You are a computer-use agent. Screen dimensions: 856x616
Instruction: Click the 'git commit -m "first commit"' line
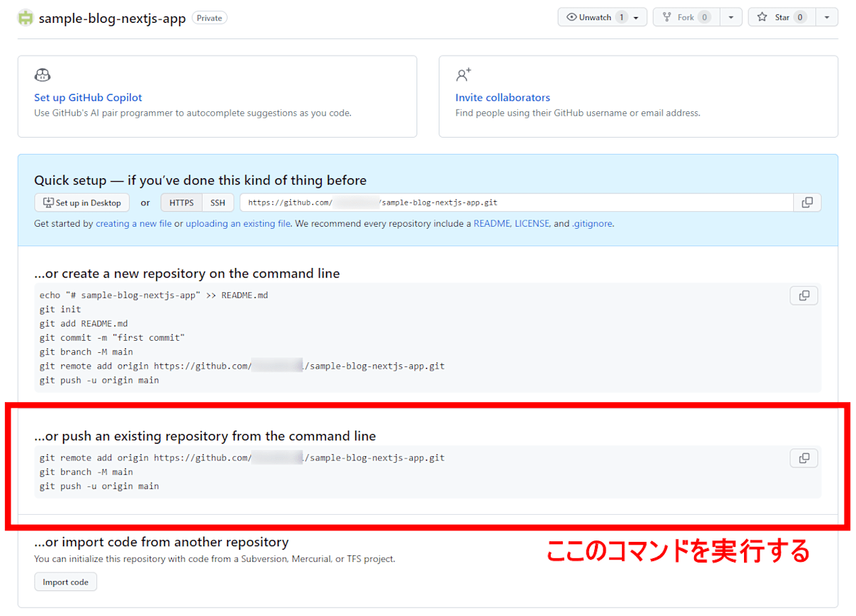112,338
